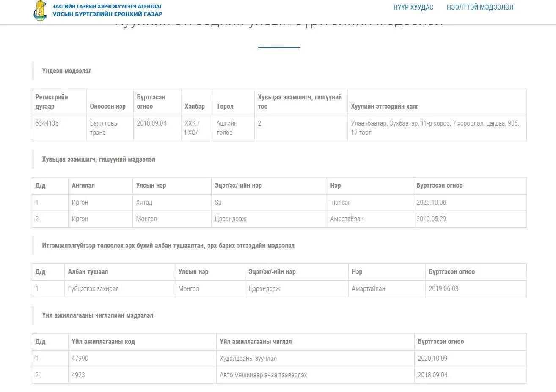Select Цэрэндорж in the shareholder table
556x392 pixels.
coord(231,219)
